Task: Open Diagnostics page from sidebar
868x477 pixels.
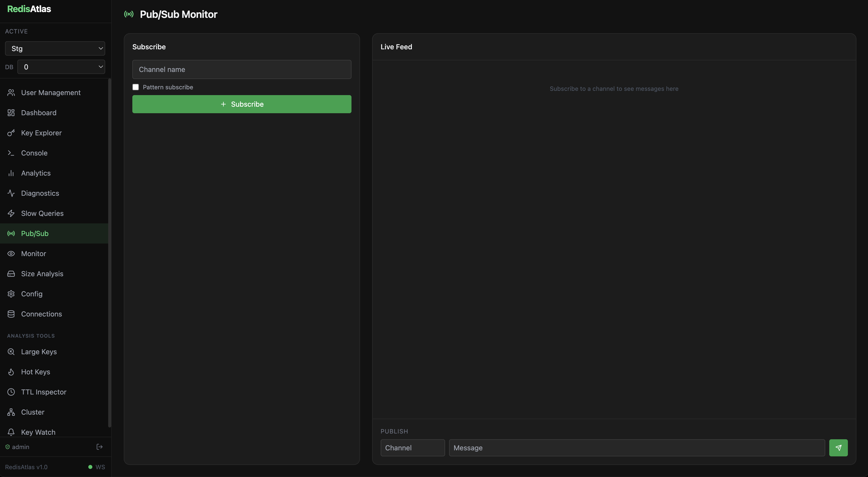Action: pos(40,193)
